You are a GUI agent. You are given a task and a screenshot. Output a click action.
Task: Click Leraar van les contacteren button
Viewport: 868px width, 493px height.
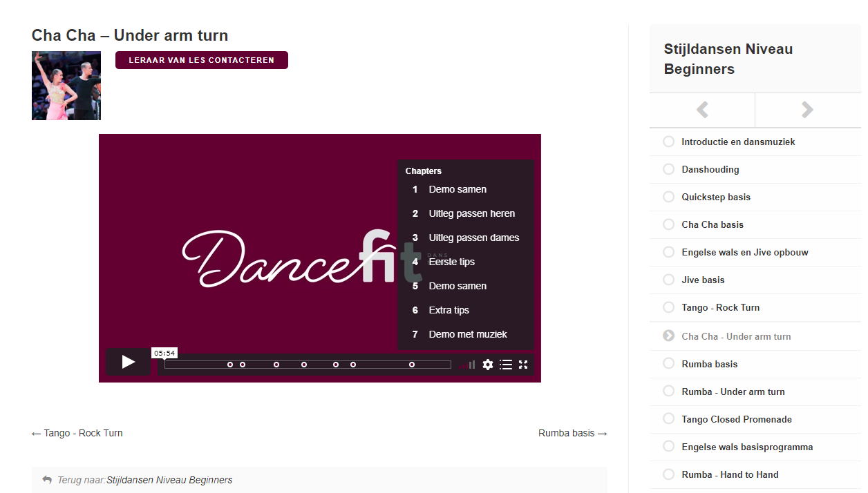click(202, 60)
